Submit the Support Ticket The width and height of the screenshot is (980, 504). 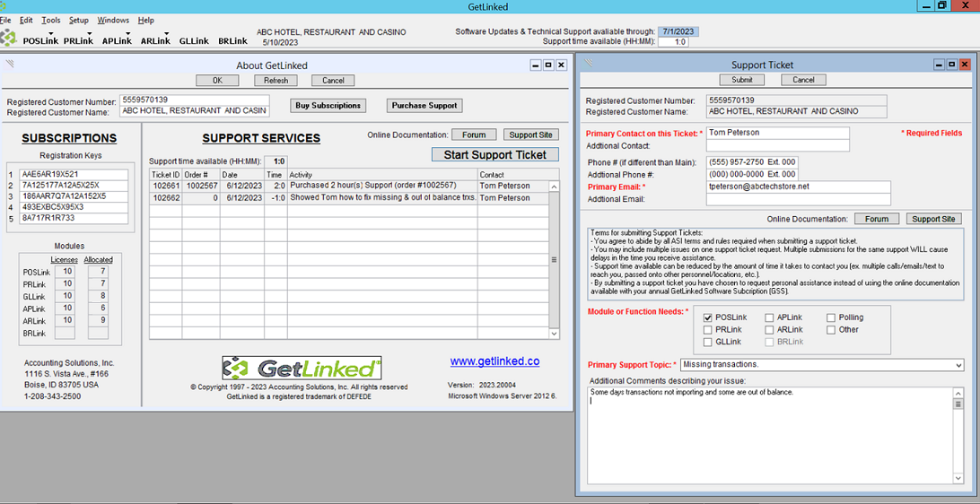(742, 80)
